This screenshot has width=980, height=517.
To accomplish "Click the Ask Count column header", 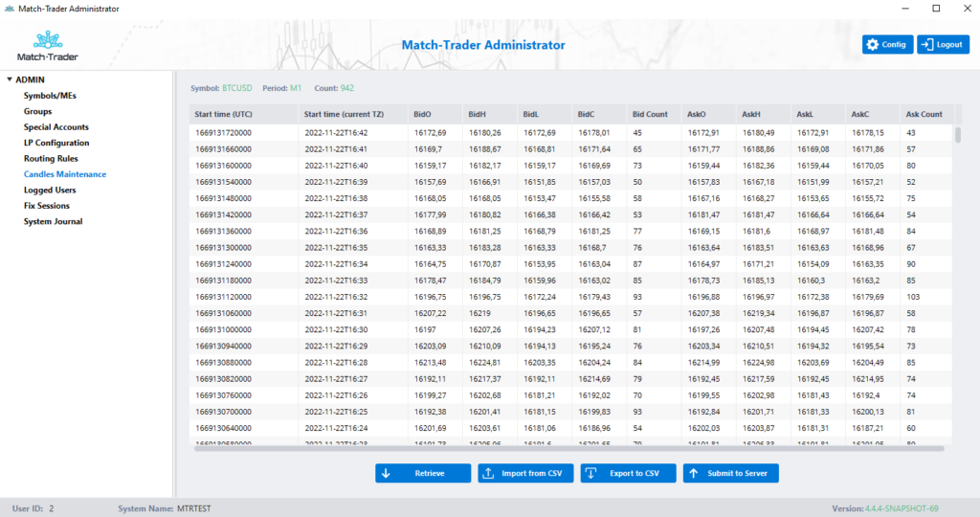I will click(x=926, y=114).
